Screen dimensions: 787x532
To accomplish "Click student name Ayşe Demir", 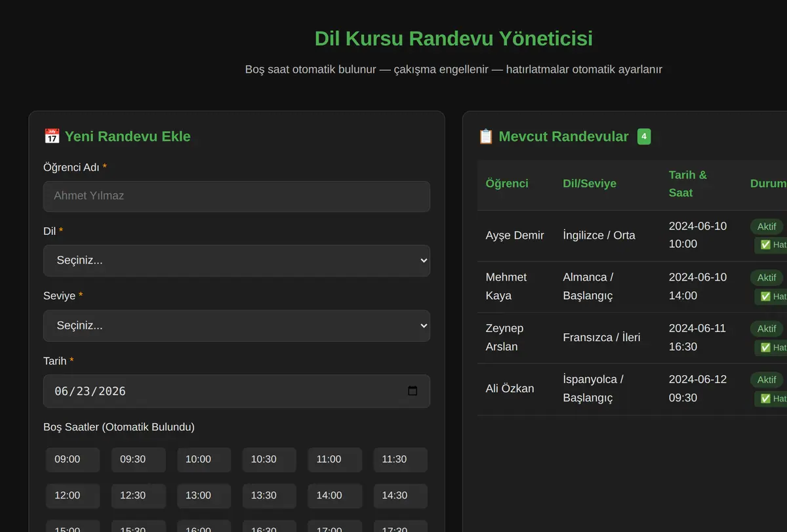I will (515, 235).
